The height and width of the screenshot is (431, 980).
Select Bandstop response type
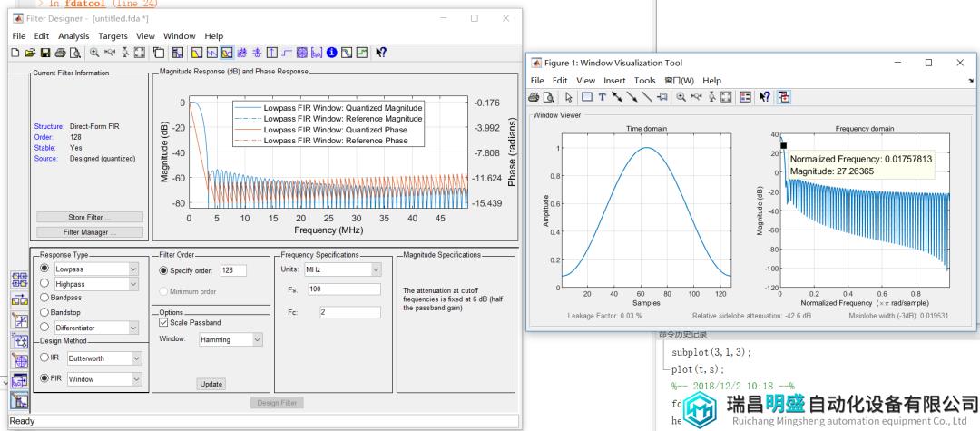(44, 312)
